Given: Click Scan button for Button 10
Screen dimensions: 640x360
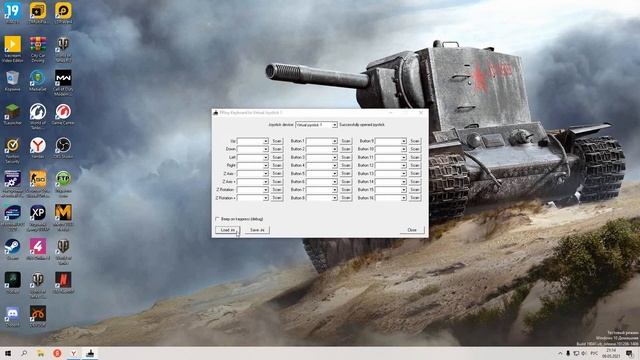Looking at the screenshot, I should tap(415, 149).
